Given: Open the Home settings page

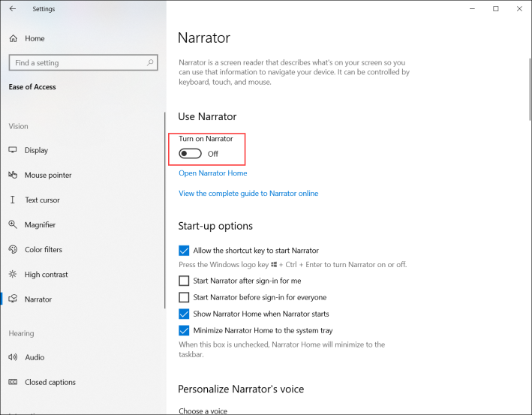Looking at the screenshot, I should coord(35,38).
